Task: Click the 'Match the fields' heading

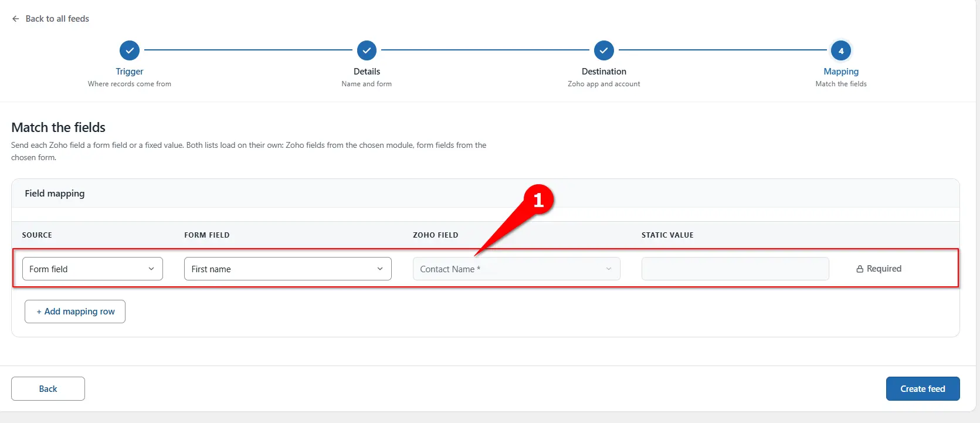Action: tap(59, 127)
